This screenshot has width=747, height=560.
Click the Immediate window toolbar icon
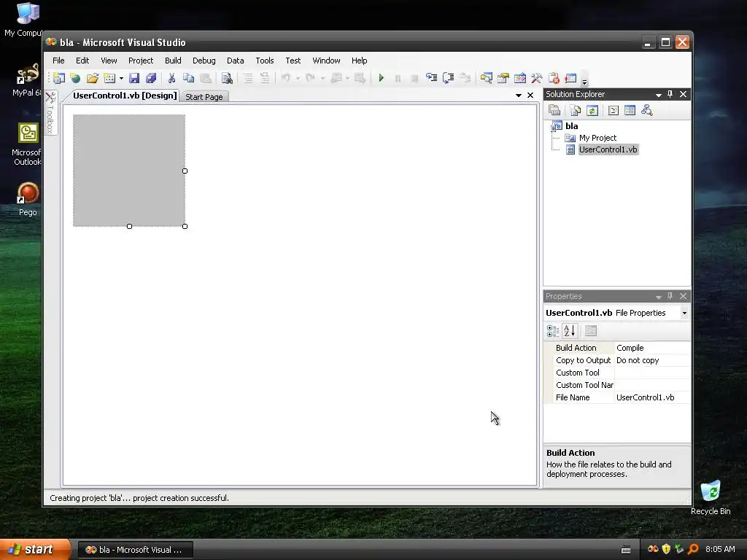[570, 78]
